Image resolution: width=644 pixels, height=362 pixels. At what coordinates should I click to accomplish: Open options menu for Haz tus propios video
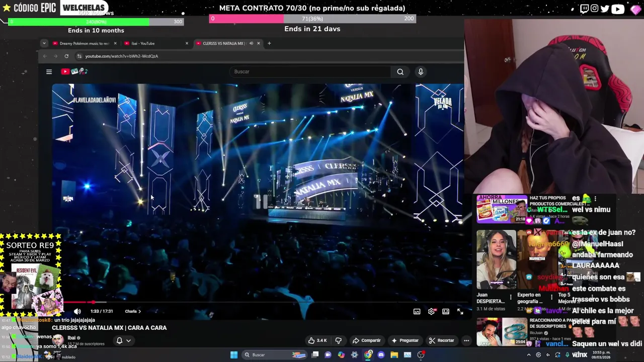595,199
